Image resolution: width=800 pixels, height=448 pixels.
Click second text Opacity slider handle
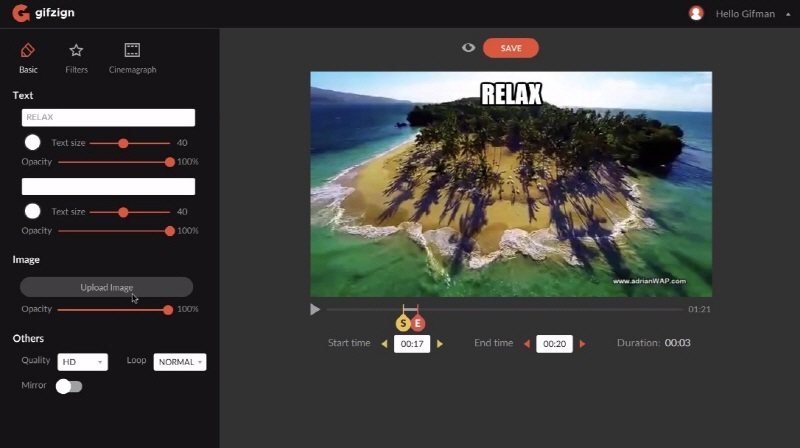(x=169, y=231)
